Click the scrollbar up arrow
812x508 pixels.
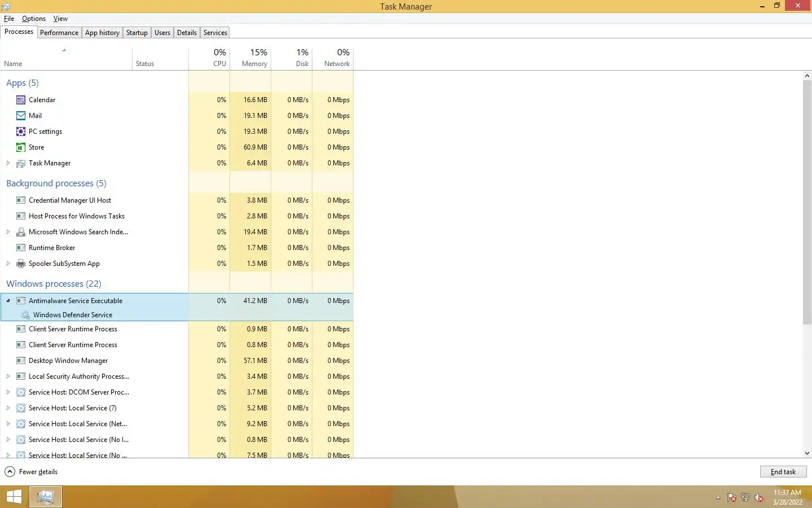click(807, 76)
